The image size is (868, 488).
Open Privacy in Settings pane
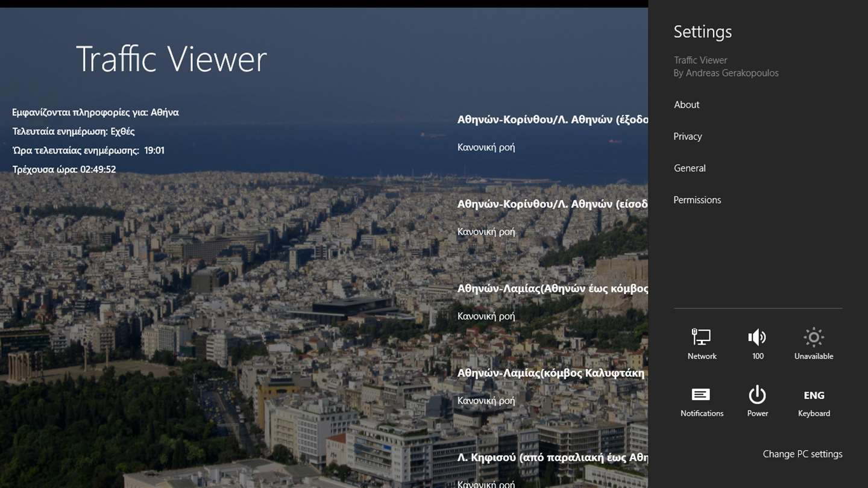pos(688,136)
